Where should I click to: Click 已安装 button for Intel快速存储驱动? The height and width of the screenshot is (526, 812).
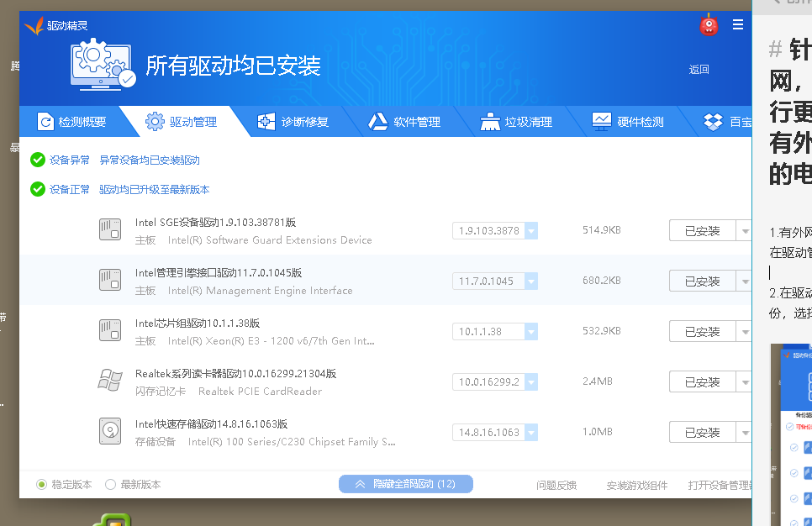click(703, 432)
